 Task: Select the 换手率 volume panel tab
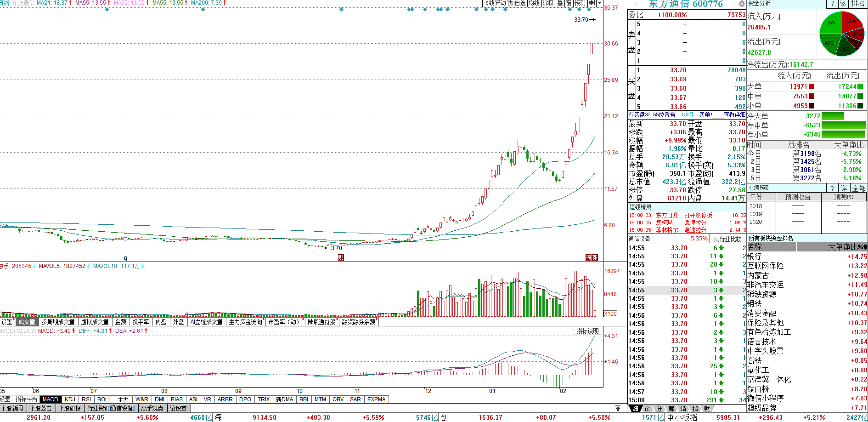[x=141, y=322]
